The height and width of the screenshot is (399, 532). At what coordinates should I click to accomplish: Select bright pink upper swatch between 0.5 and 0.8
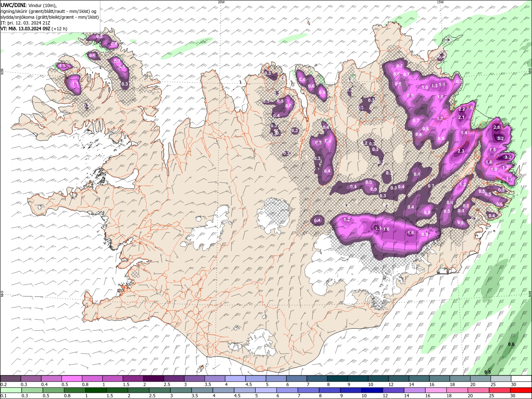[x=71, y=379]
